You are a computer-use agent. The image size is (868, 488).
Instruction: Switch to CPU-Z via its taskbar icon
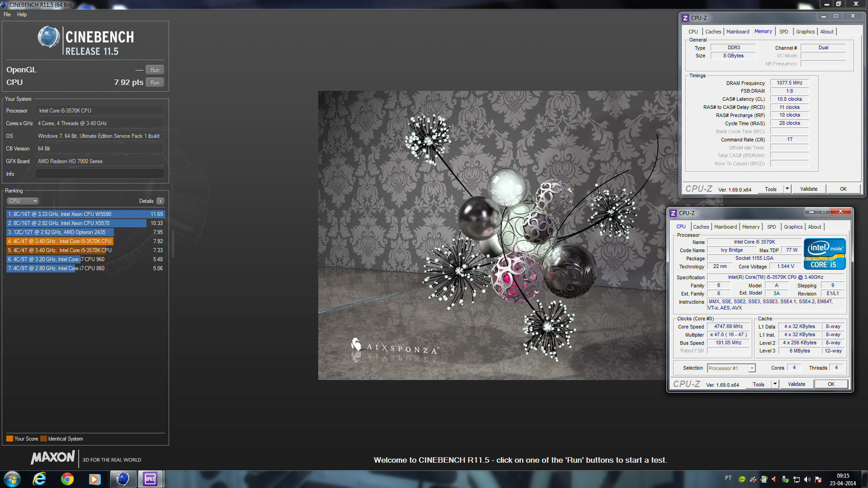150,479
